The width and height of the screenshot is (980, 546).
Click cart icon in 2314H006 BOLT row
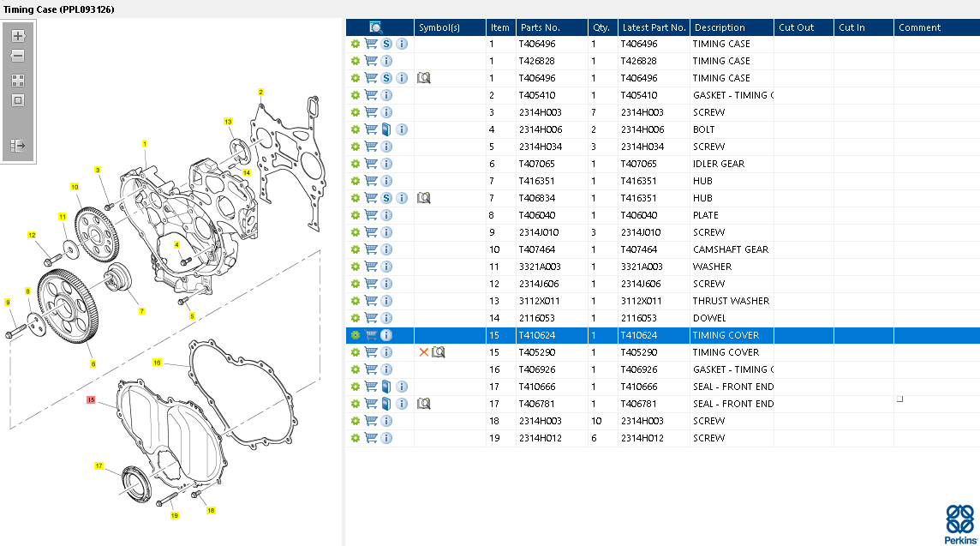pyautogui.click(x=371, y=129)
